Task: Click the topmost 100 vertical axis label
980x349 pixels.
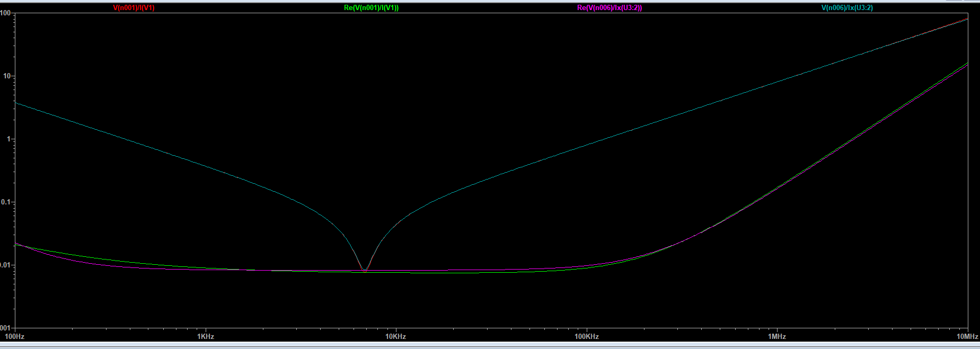Action: click(6, 13)
